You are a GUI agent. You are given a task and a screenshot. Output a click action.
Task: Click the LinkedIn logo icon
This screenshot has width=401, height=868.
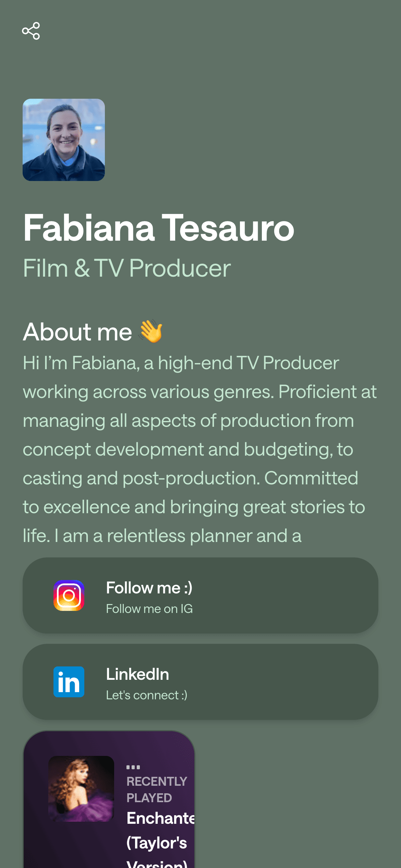[69, 682]
